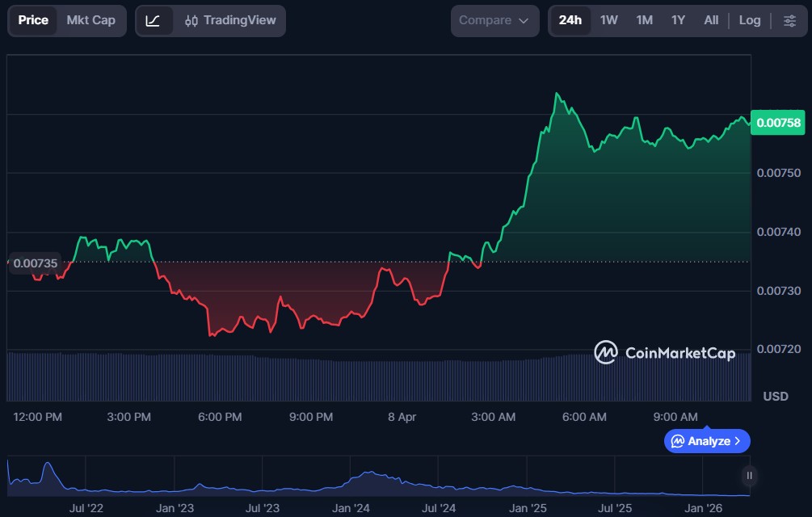Screen dimensions: 812x517
Task: Expand the Analyze chevron arrow
Action: [x=738, y=441]
